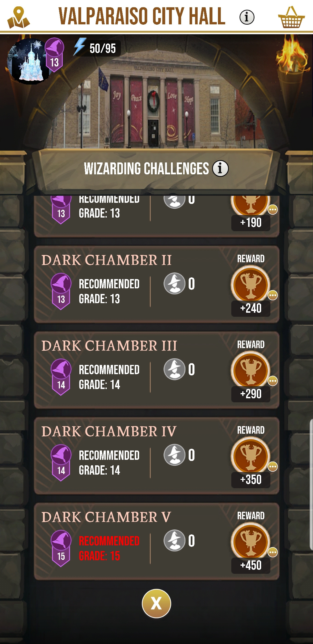Screen dimensions: 313x644
Task: Select the Dark Chamber III challenge
Action: click(x=156, y=370)
